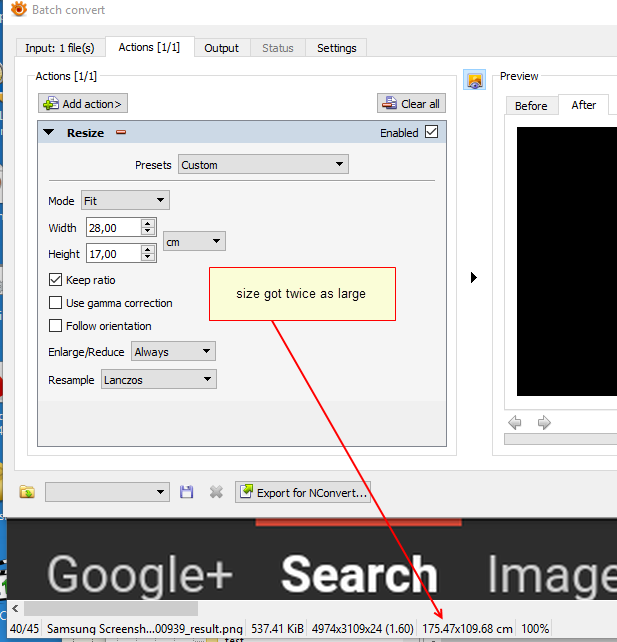Image resolution: width=617 pixels, height=642 pixels.
Task: Click the 175.47x109.68 cm print size entry
Action: tap(467, 628)
